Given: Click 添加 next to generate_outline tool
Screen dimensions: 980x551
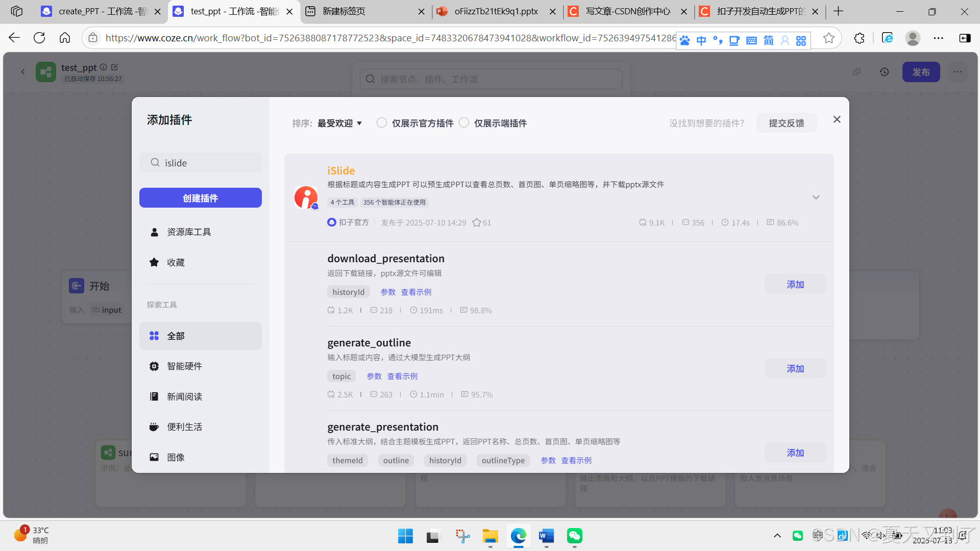Looking at the screenshot, I should pyautogui.click(x=795, y=368).
